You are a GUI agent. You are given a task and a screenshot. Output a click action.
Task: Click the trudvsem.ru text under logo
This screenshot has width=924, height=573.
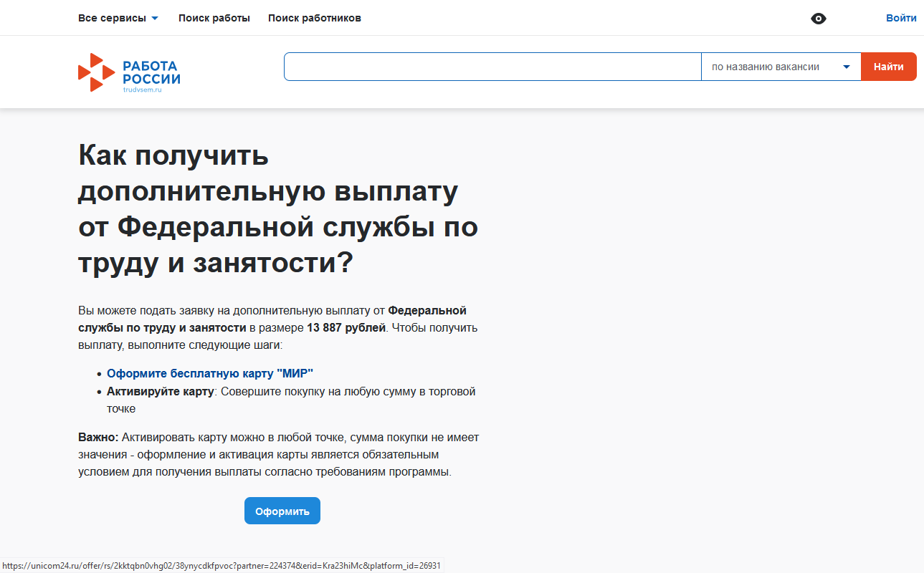(143, 90)
